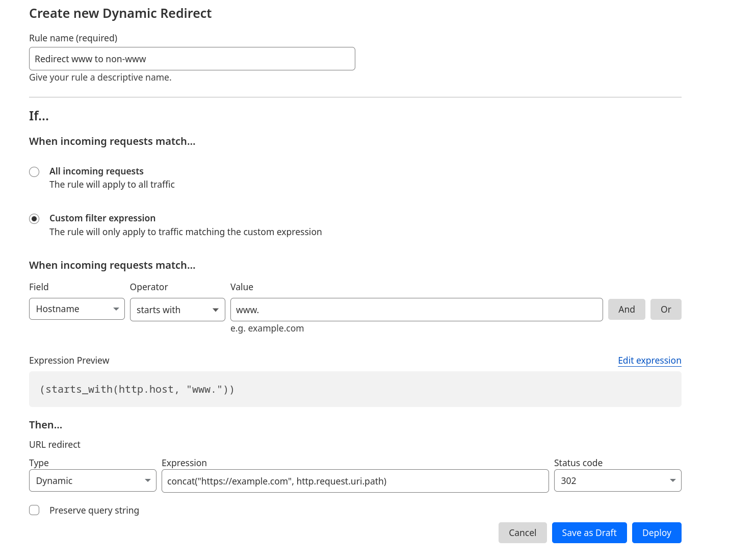Click the Rule name text field
730x560 pixels.
pyautogui.click(x=192, y=59)
